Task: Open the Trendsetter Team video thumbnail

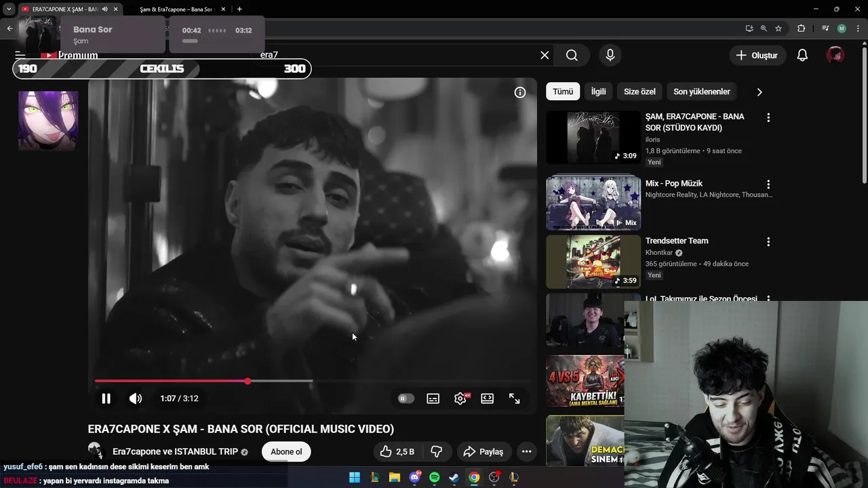Action: click(x=593, y=262)
